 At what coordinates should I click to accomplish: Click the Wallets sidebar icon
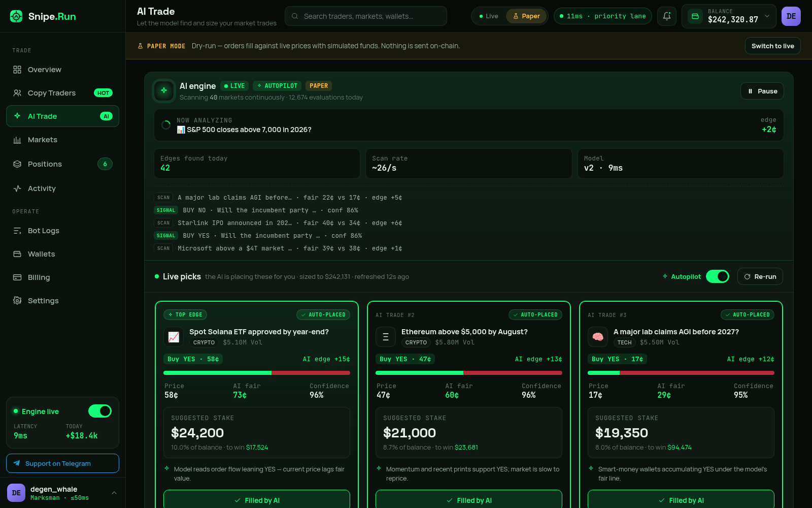pos(17,254)
